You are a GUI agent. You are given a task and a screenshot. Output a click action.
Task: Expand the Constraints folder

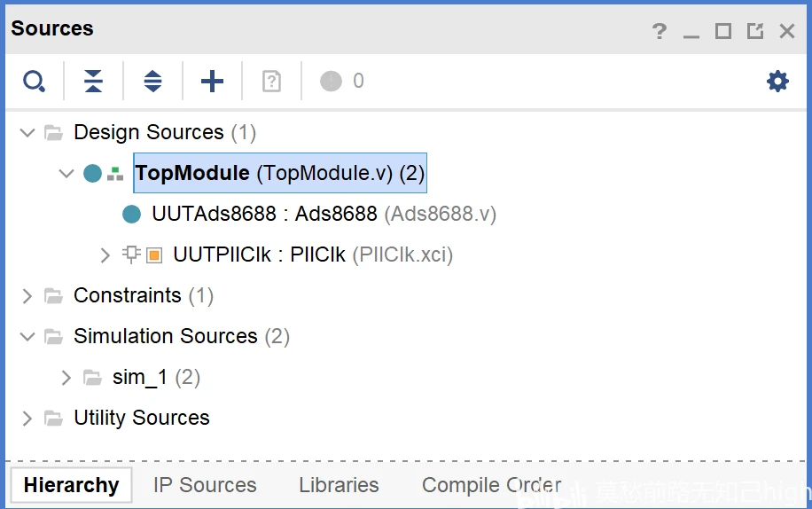tap(27, 296)
